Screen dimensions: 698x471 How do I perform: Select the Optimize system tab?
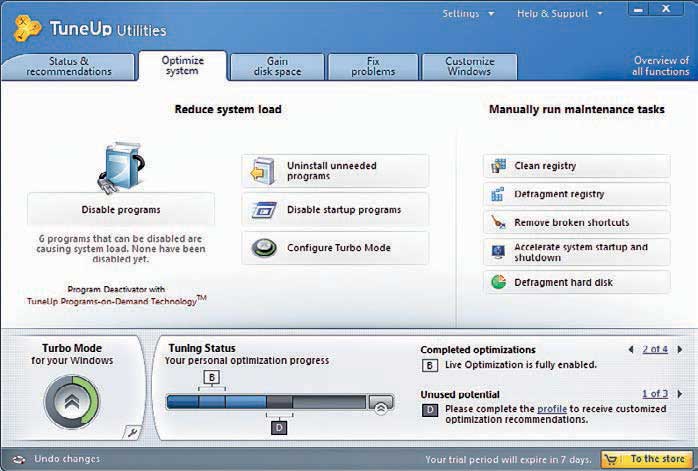(183, 66)
